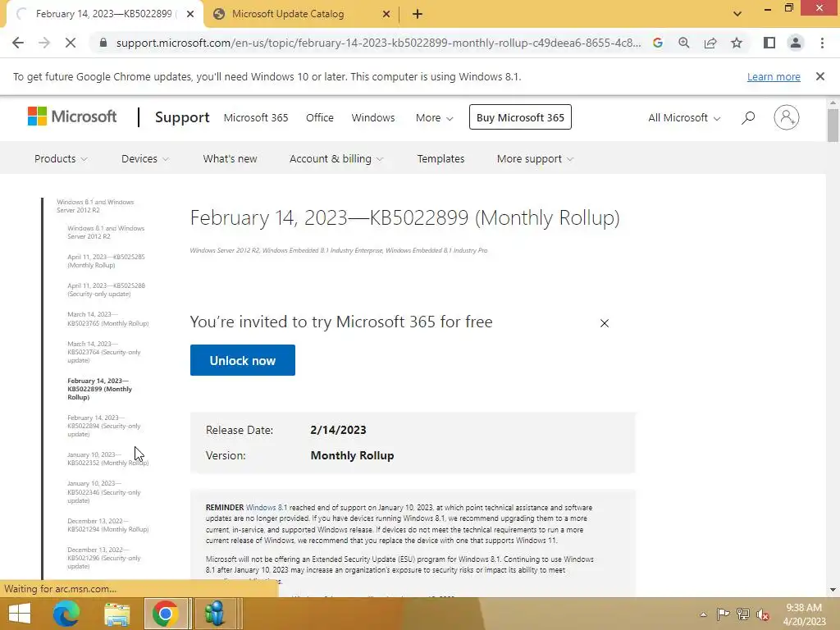The height and width of the screenshot is (630, 840).
Task: Open Chrome profile avatar
Action: click(x=796, y=43)
